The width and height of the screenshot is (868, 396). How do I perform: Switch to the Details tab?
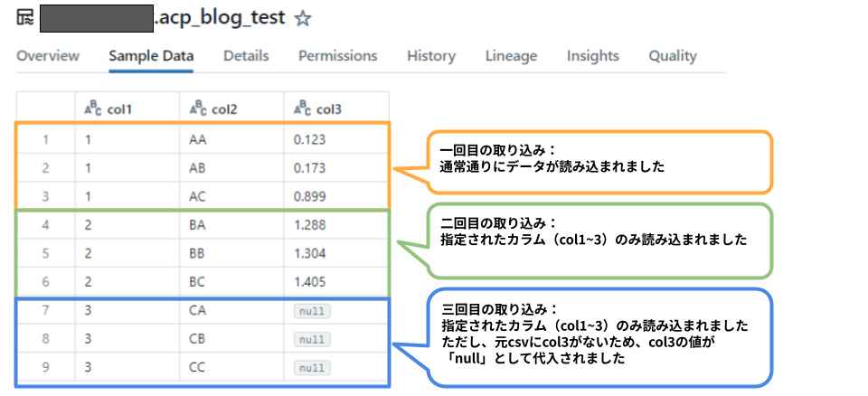246,56
